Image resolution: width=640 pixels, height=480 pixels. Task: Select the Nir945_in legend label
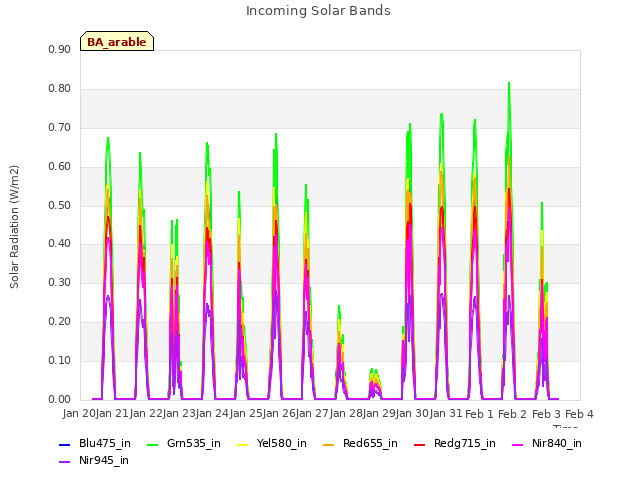[104, 460]
